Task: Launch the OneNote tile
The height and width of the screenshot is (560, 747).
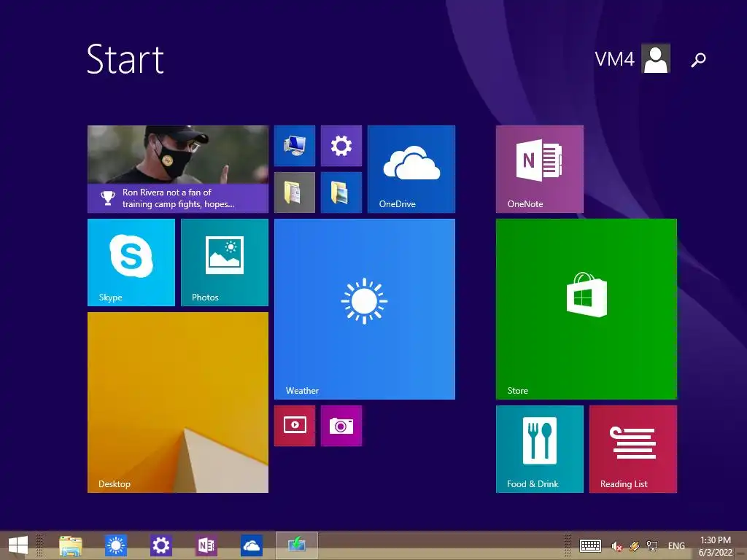Action: (539, 169)
